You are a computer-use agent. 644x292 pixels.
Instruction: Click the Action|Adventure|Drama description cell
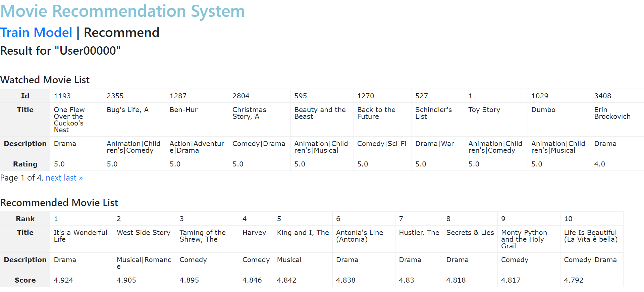click(197, 147)
